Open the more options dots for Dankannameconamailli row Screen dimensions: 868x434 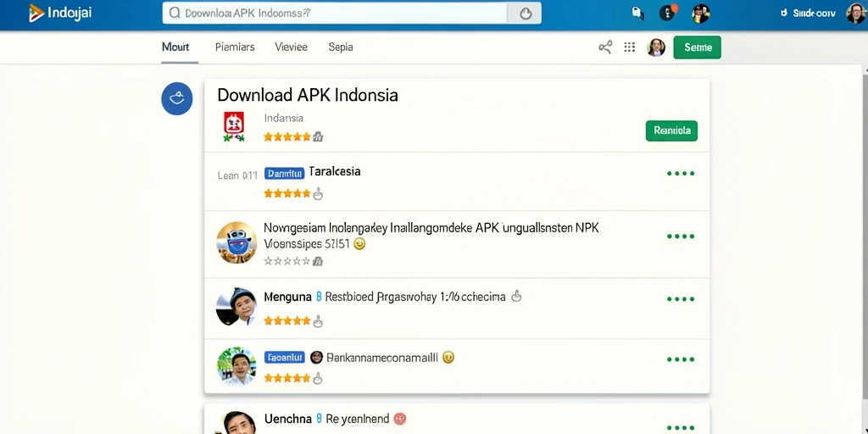coord(681,359)
